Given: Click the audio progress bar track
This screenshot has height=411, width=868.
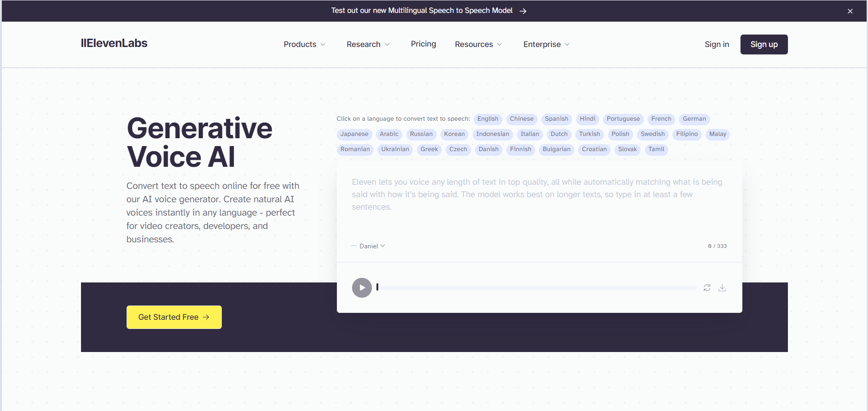Looking at the screenshot, I should coord(537,288).
